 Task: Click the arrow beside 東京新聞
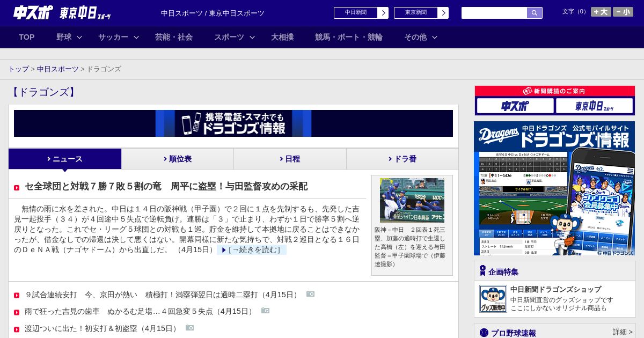point(443,13)
